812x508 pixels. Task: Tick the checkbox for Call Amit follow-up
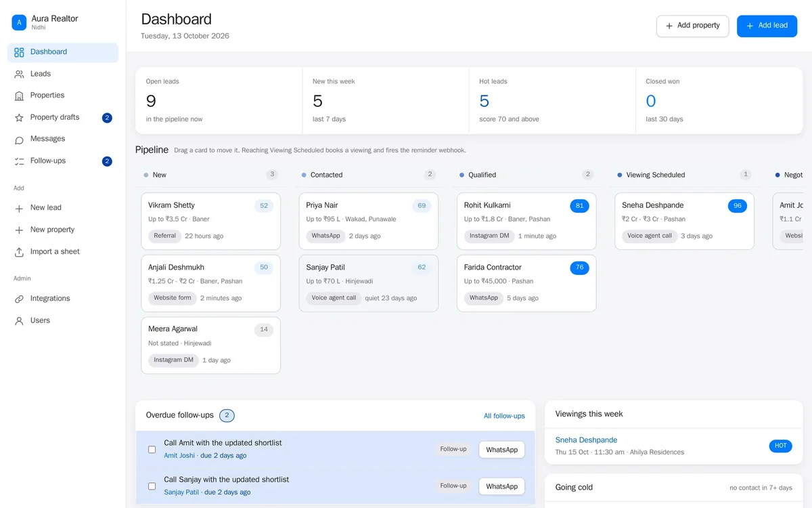[x=152, y=449]
